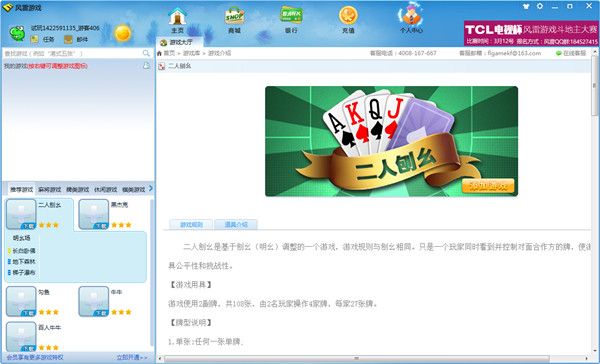Open the TCL电视杯 tournament banner ad
This screenshot has height=364, width=600.
pyautogui.click(x=531, y=33)
